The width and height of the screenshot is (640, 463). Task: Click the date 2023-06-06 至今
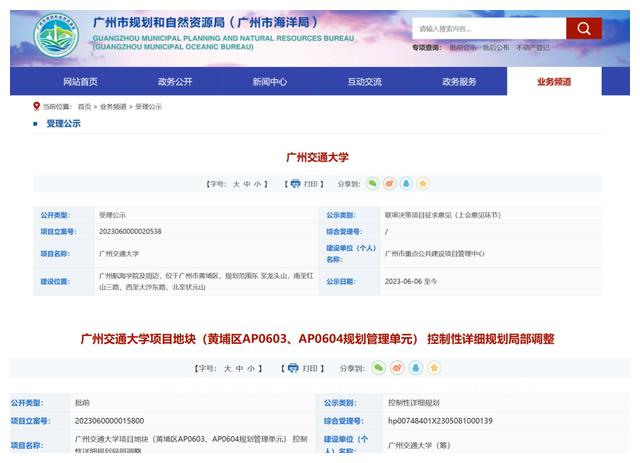(x=411, y=281)
